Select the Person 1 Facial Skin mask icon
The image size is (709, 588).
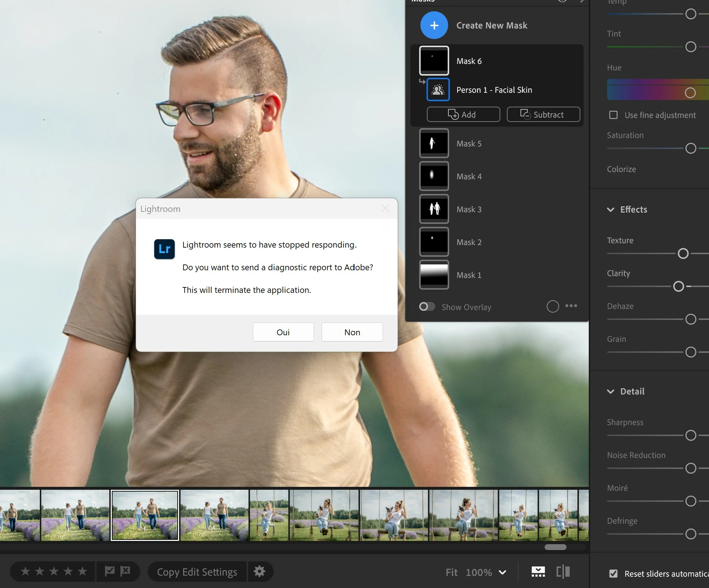[x=438, y=90]
